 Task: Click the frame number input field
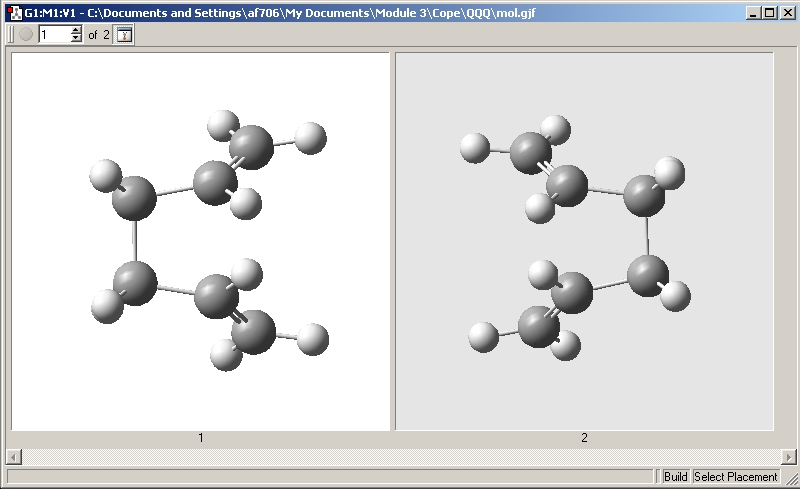pyautogui.click(x=54, y=35)
